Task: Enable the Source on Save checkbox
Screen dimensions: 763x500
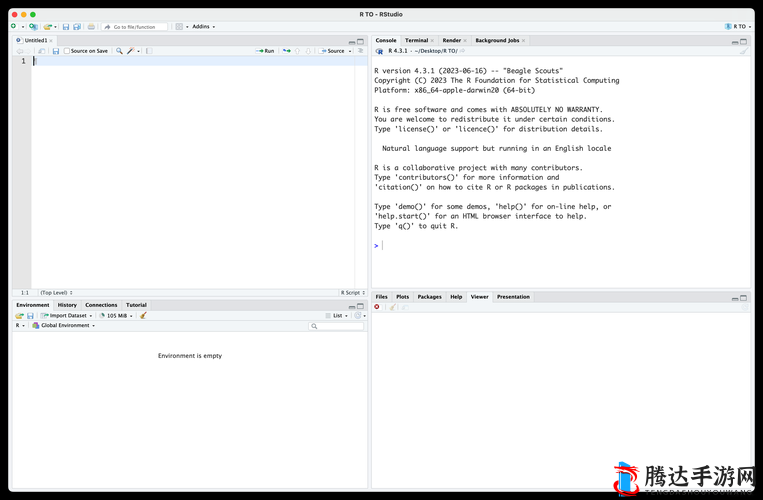Action: 67,51
